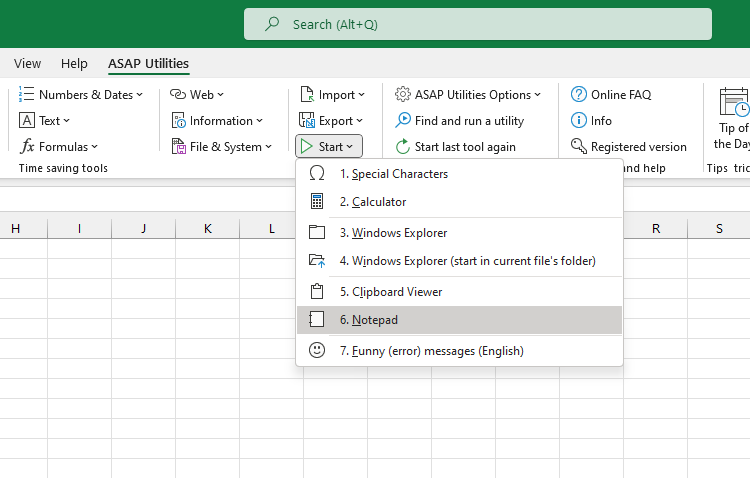Screen dimensions: 750x478
Task: Collapse the Start dropdown chevron
Action: (350, 147)
